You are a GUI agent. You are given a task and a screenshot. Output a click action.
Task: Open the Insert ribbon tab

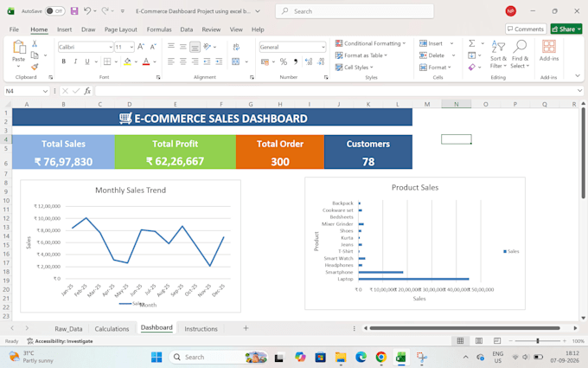click(64, 29)
